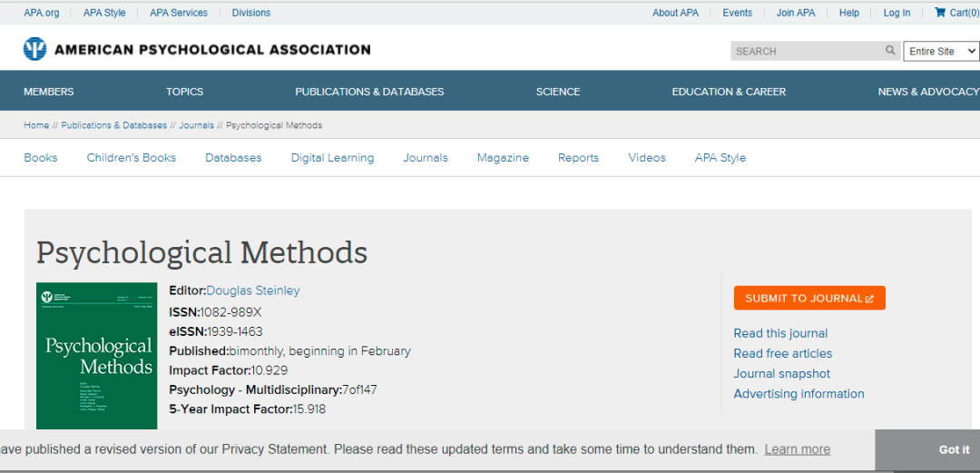The width and height of the screenshot is (980, 473).
Task: Open editor Douglas Steinley's link
Action: (x=253, y=291)
